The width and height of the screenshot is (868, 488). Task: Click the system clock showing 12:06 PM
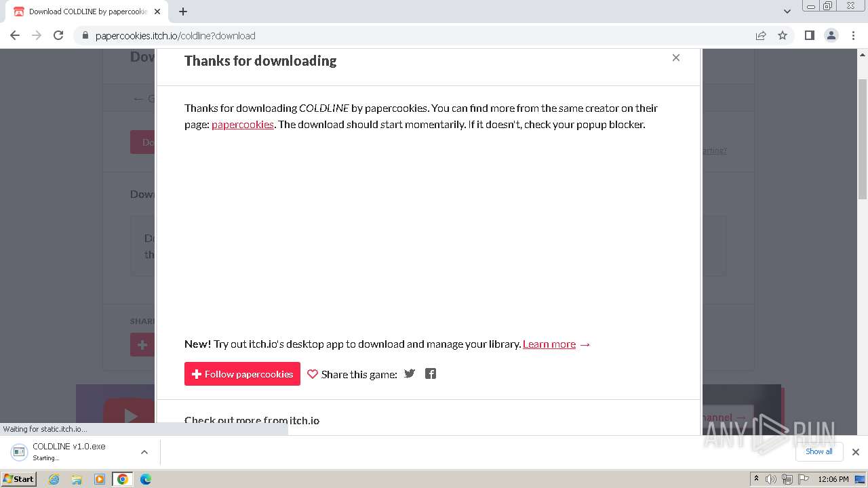(833, 479)
